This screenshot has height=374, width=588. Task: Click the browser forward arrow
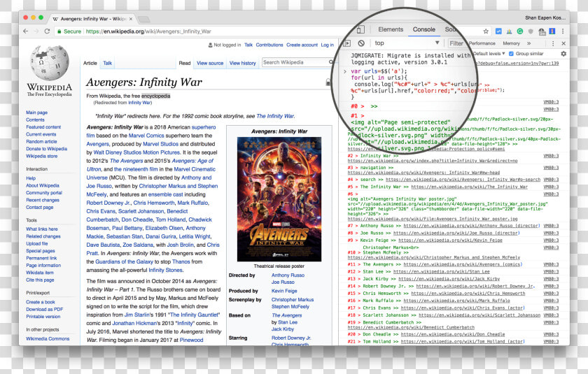coord(36,31)
